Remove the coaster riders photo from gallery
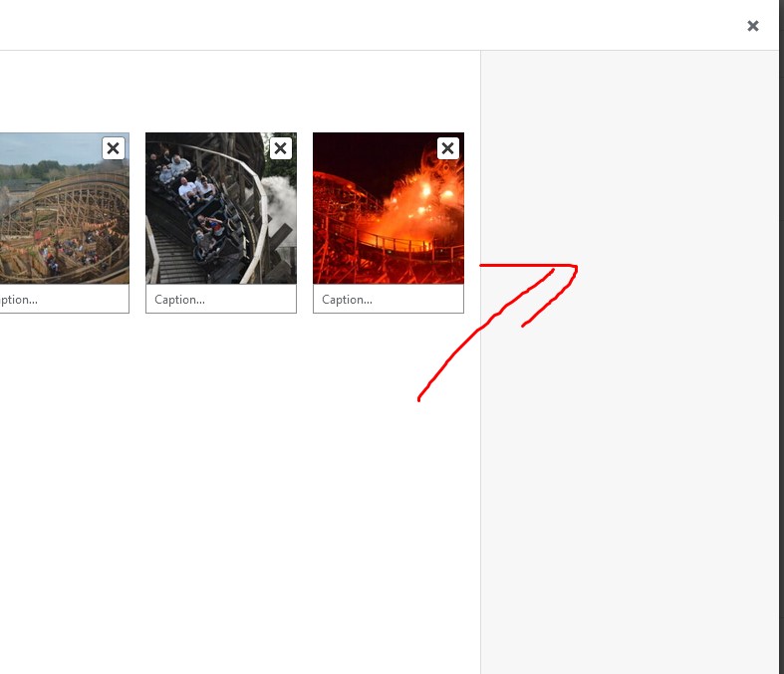 click(281, 148)
